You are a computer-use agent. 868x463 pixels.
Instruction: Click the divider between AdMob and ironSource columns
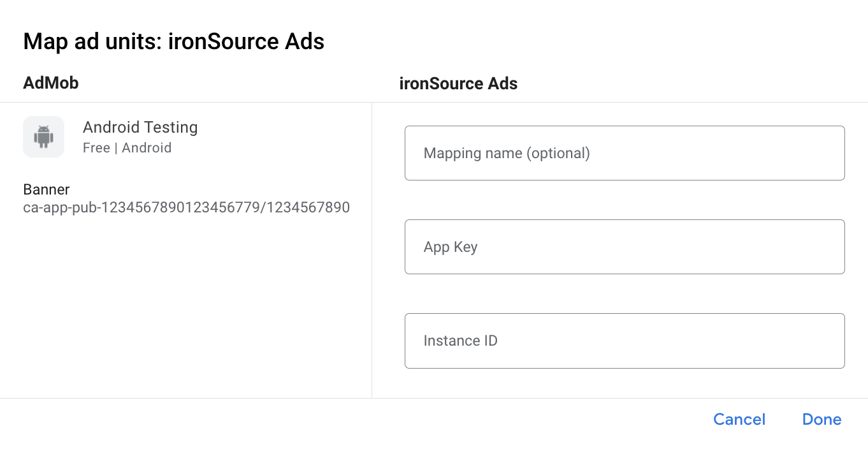372,249
